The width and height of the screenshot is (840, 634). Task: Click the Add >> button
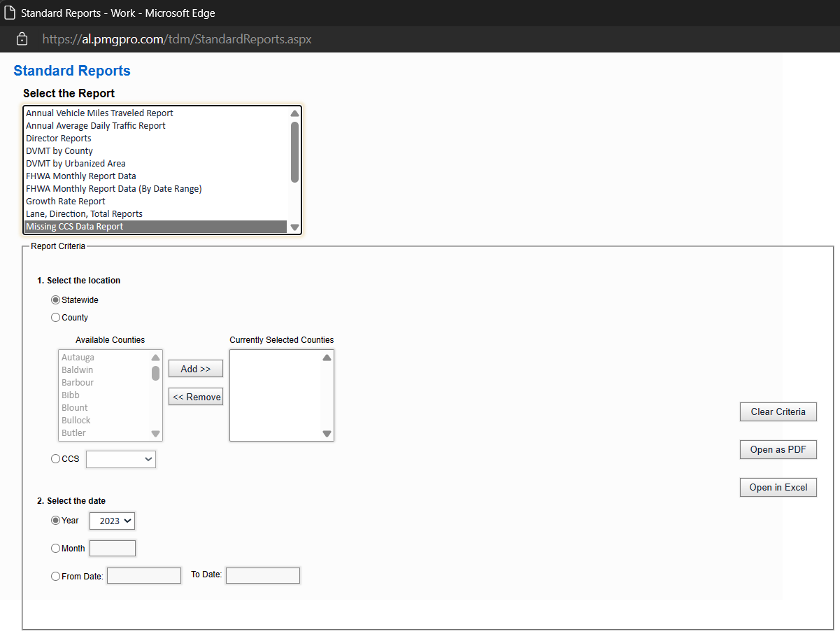pos(196,369)
